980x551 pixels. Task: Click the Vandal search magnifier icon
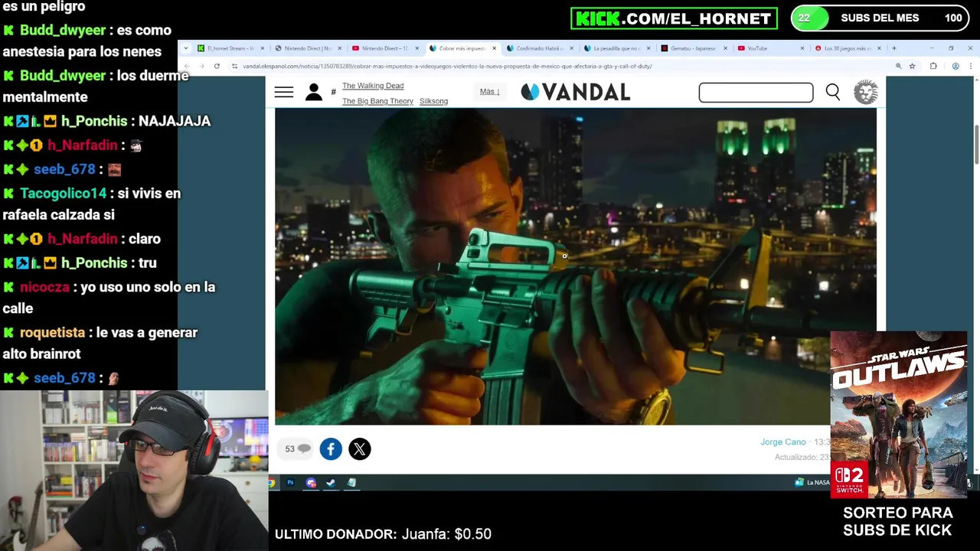pos(833,93)
